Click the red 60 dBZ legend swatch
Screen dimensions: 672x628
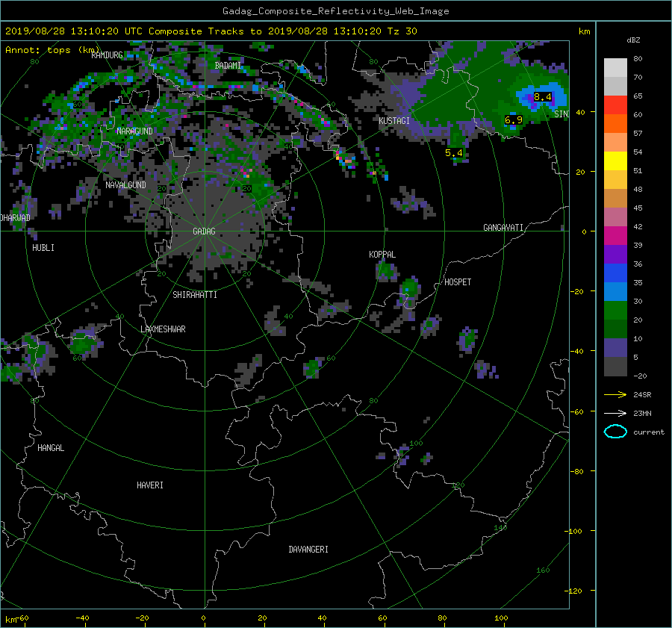(x=615, y=105)
